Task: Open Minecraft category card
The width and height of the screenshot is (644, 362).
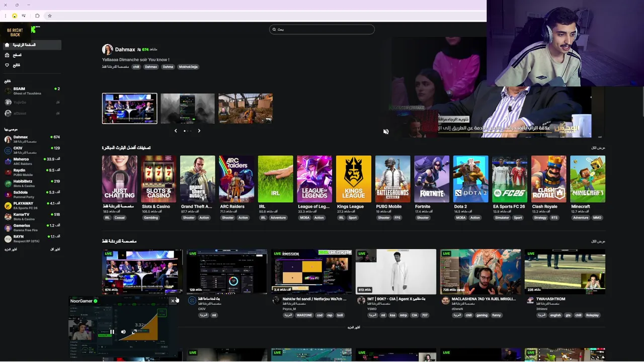Action: pyautogui.click(x=588, y=179)
